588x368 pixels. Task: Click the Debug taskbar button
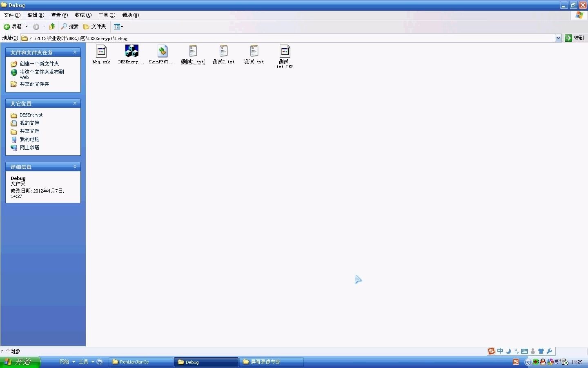(206, 362)
